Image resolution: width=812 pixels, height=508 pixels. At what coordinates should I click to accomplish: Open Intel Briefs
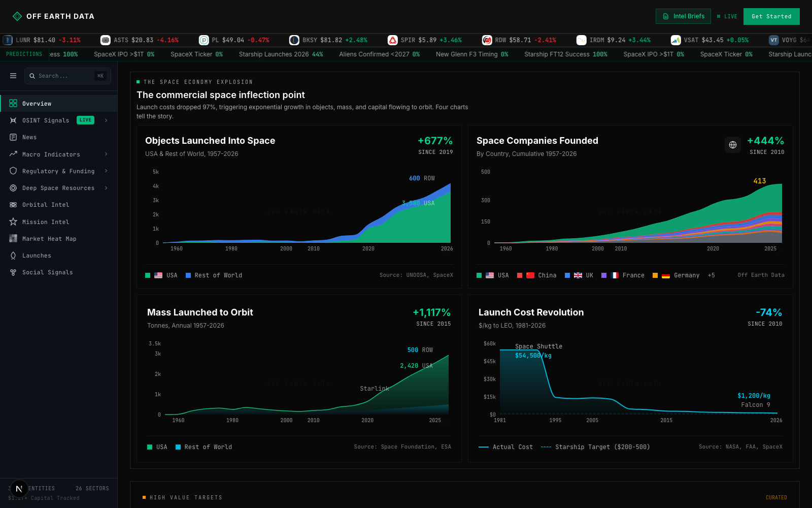[683, 16]
